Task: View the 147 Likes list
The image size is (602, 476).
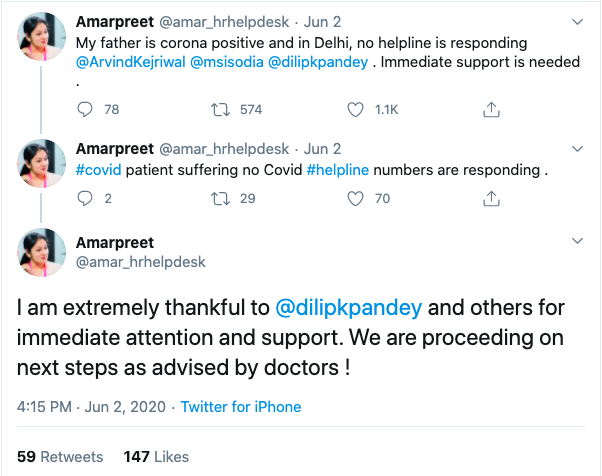Action: click(156, 456)
